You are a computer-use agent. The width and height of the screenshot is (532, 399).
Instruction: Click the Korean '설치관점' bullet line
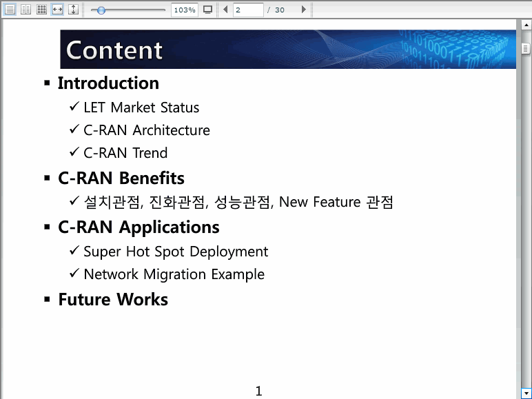[238, 202]
